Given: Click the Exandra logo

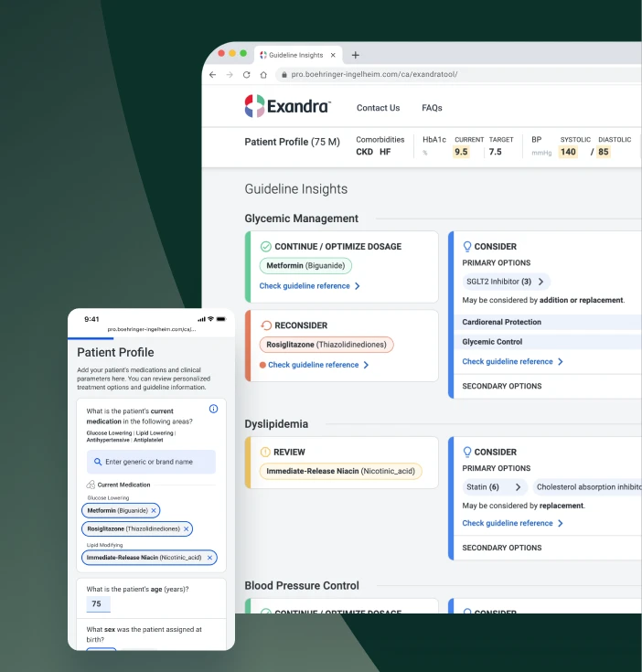Looking at the screenshot, I should pyautogui.click(x=287, y=106).
